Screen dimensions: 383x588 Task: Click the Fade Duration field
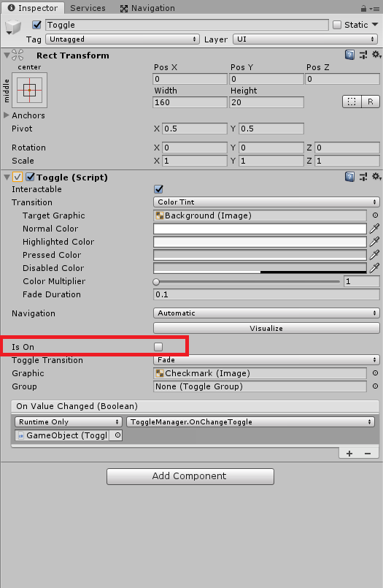pyautogui.click(x=266, y=294)
